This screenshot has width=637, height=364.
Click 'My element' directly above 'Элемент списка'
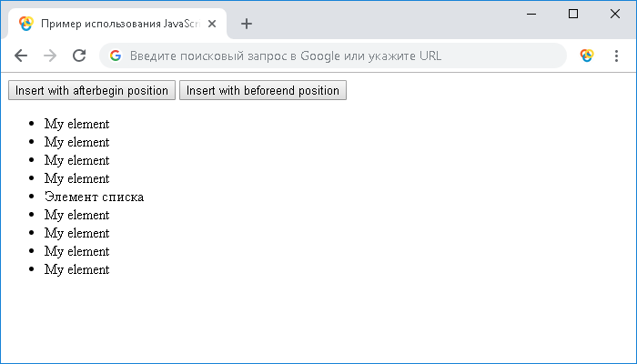[76, 178]
